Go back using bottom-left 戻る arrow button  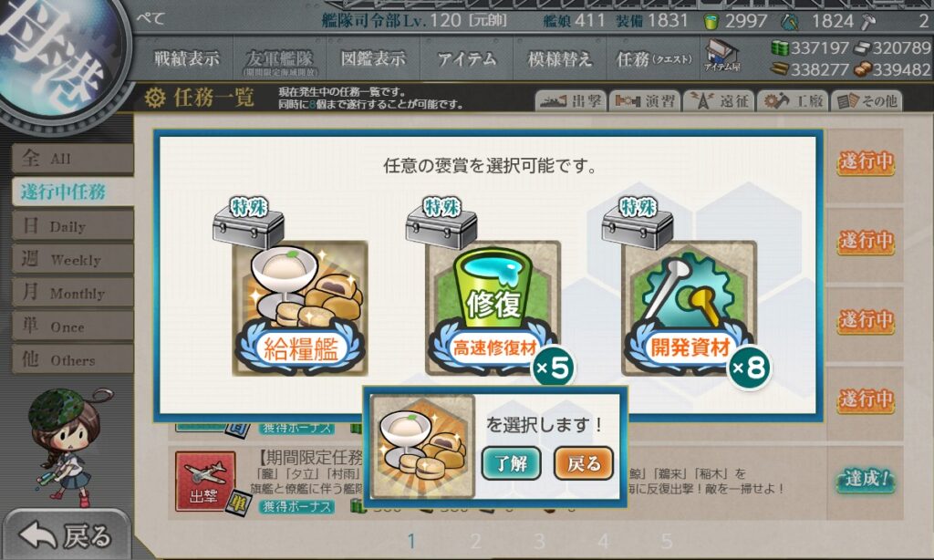(66, 535)
